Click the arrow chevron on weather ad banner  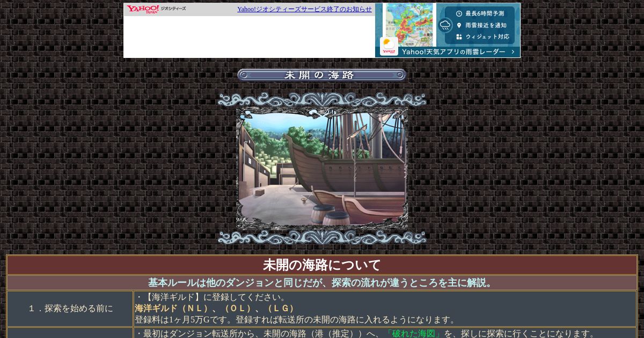point(513,52)
